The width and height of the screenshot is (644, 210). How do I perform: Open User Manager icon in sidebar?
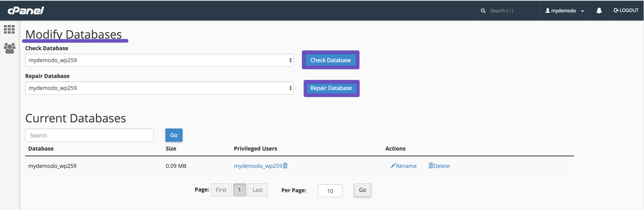9,48
